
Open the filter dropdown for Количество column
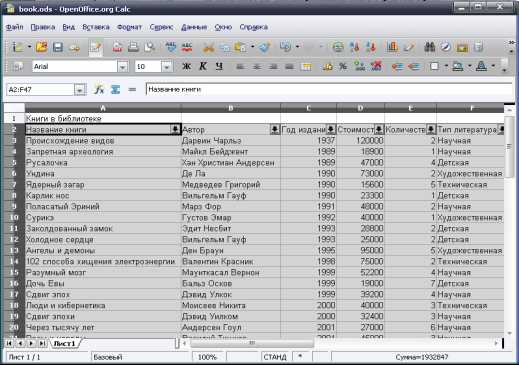pos(431,129)
